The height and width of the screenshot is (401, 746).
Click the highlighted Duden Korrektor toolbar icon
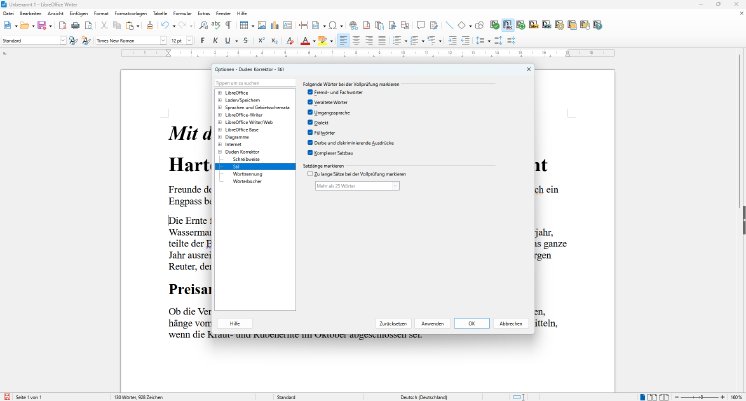(508, 25)
